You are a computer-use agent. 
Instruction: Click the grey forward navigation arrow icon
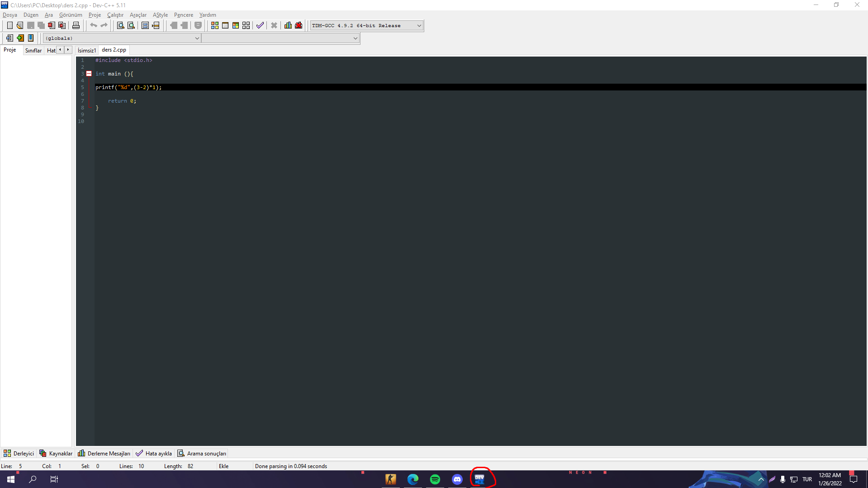point(184,25)
